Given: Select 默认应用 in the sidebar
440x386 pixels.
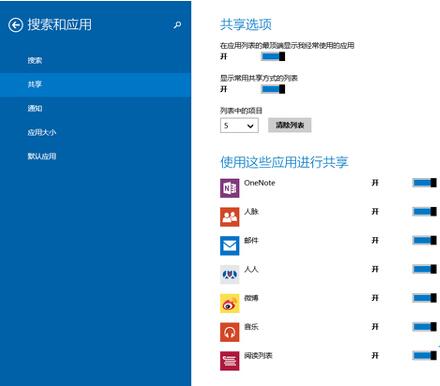Looking at the screenshot, I should tap(95, 156).
